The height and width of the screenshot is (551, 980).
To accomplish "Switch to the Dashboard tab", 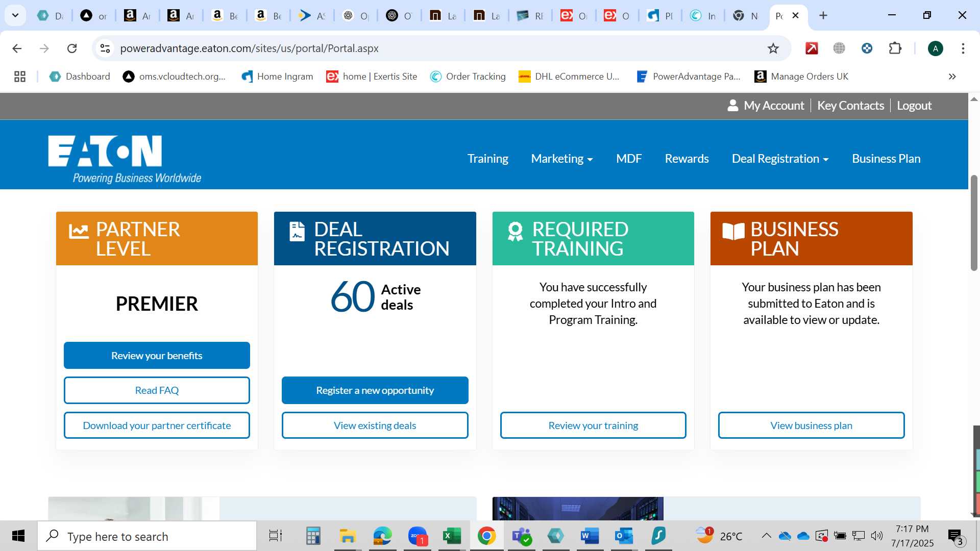I will [x=51, y=16].
